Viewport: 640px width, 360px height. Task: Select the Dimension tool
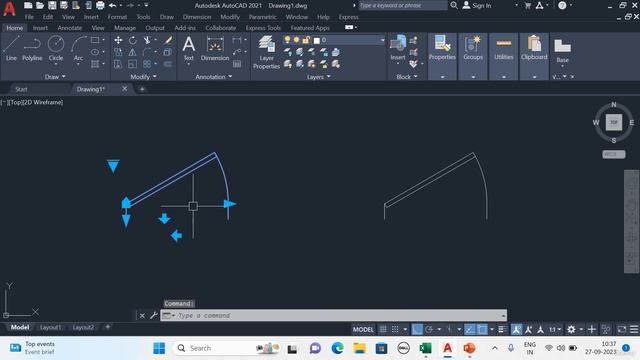[x=215, y=48]
